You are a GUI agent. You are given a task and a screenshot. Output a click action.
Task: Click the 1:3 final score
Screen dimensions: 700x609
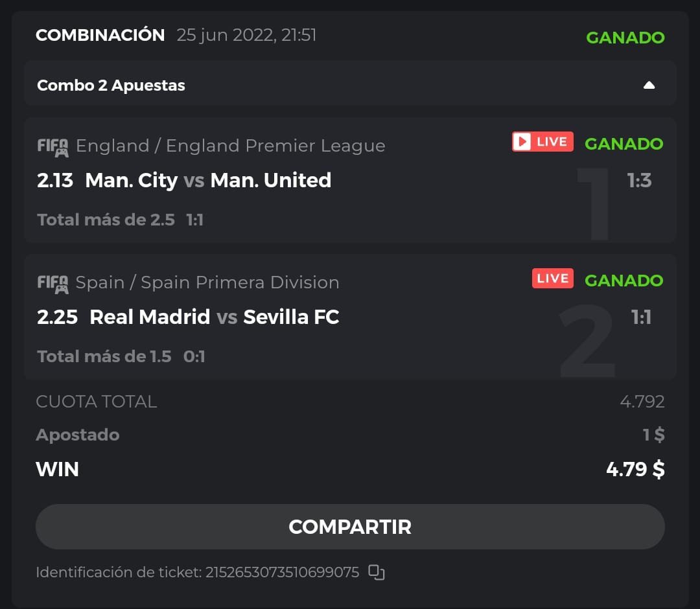[x=639, y=180]
